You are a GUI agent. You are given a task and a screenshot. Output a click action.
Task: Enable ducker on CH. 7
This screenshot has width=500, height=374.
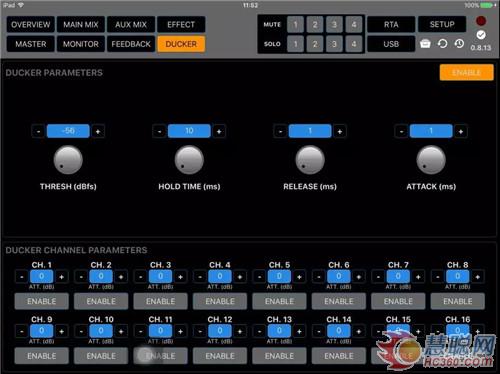coord(398,301)
